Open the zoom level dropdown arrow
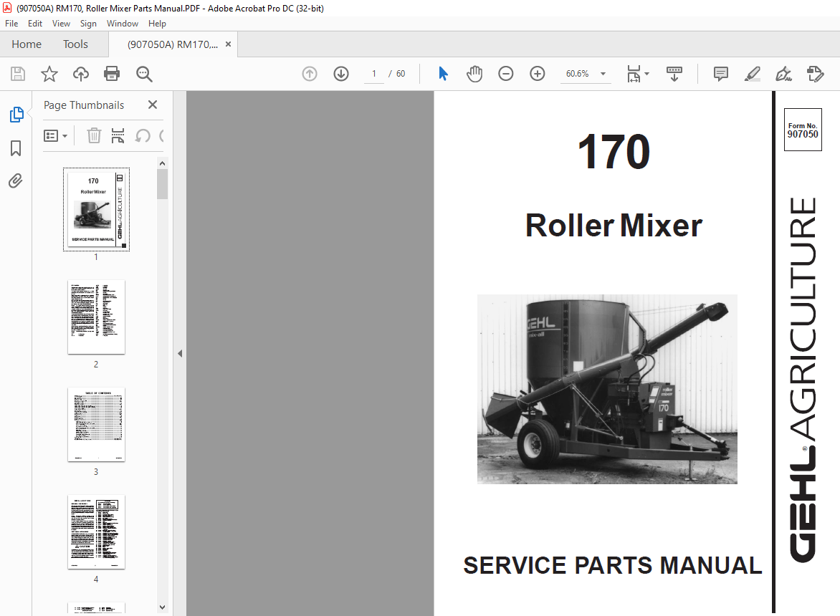 [603, 74]
